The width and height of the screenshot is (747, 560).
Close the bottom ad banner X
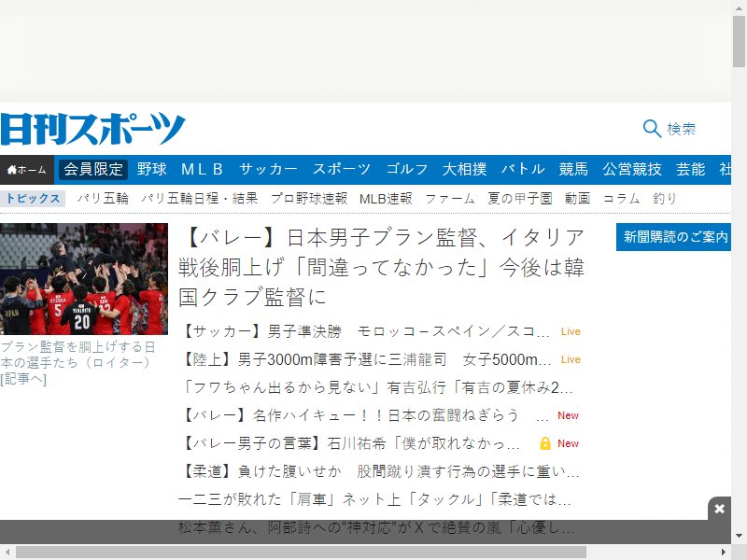[x=719, y=509]
